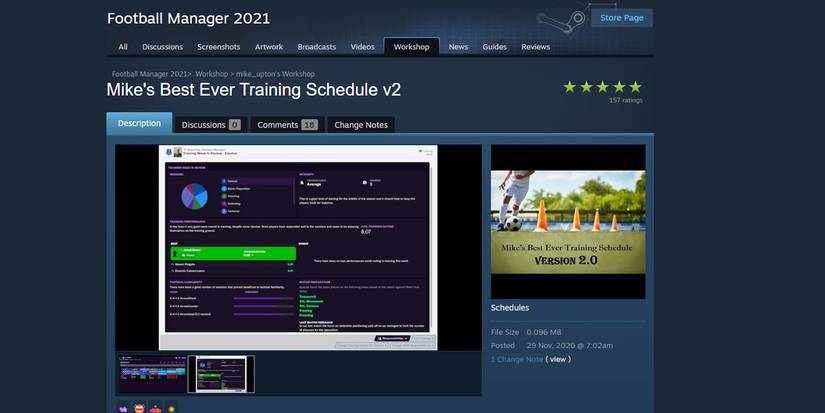The height and width of the screenshot is (413, 825).
Task: Click the Workshop breadcrumb link
Action: pos(212,74)
